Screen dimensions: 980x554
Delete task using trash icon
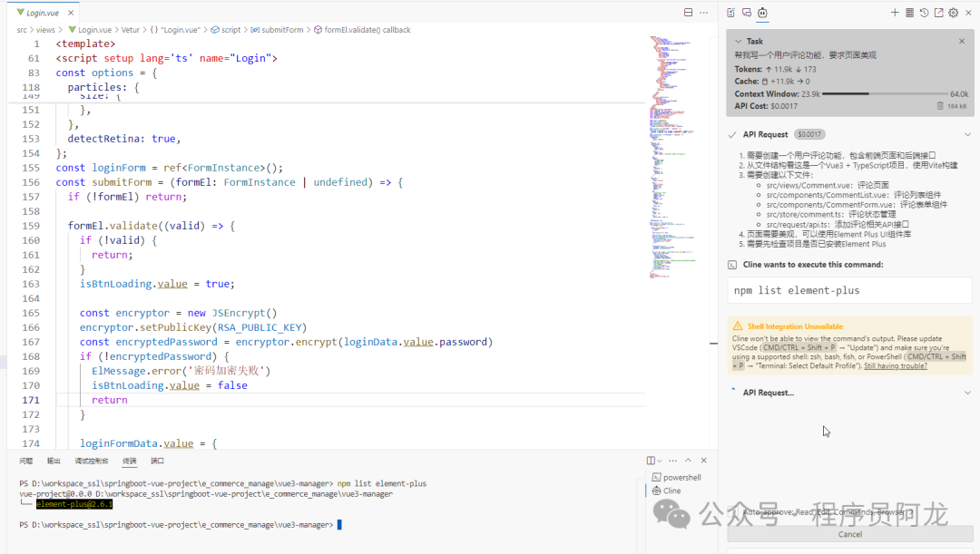[x=941, y=106]
